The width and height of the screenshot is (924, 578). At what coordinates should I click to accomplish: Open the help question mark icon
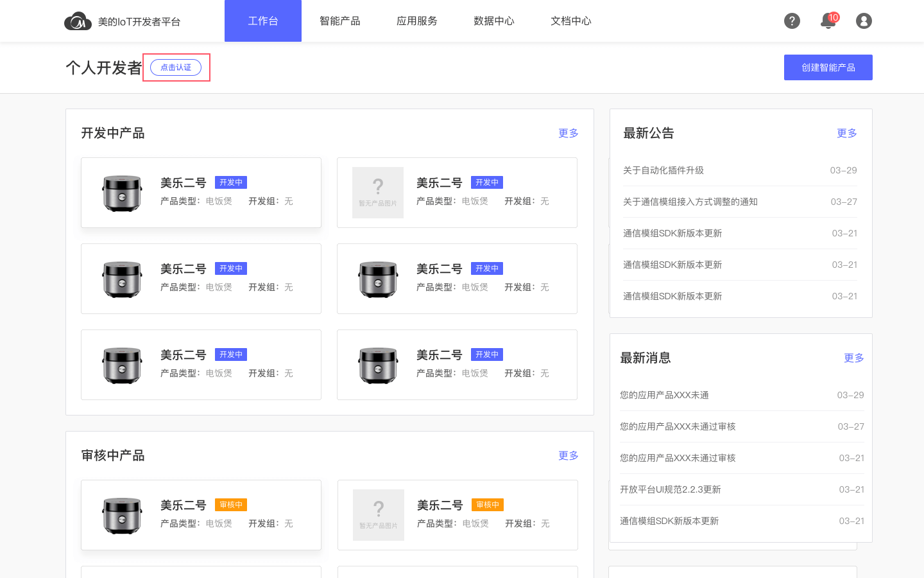pos(792,21)
